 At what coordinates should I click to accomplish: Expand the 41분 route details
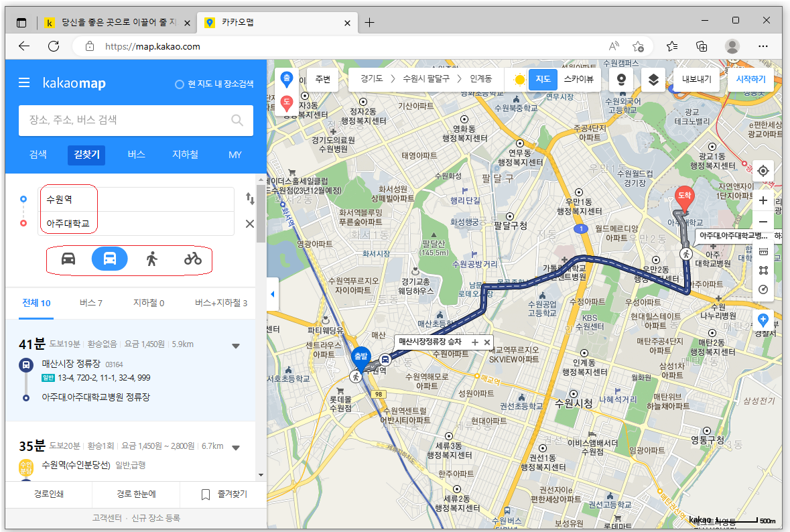coord(236,346)
